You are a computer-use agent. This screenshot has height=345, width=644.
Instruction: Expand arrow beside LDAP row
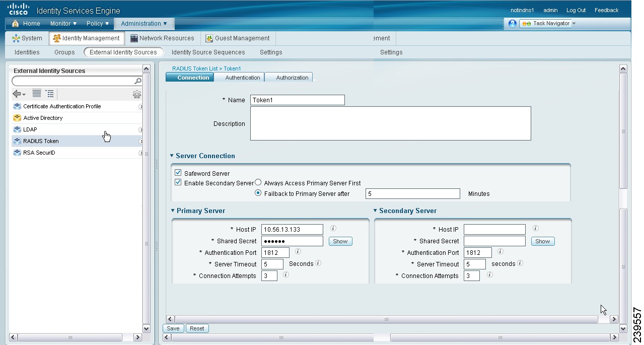coord(140,130)
